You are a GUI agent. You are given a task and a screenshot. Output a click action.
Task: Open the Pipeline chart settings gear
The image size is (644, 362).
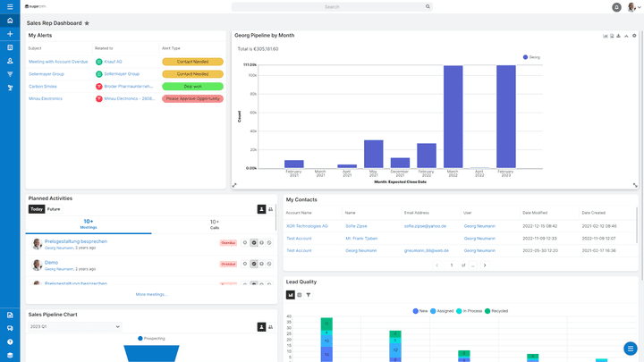634,36
